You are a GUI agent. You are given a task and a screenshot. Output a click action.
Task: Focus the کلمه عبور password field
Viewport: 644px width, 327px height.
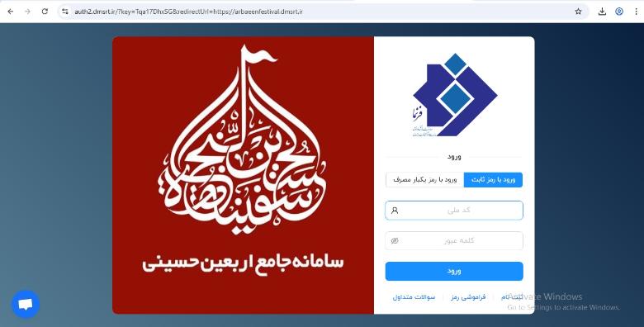tap(454, 241)
